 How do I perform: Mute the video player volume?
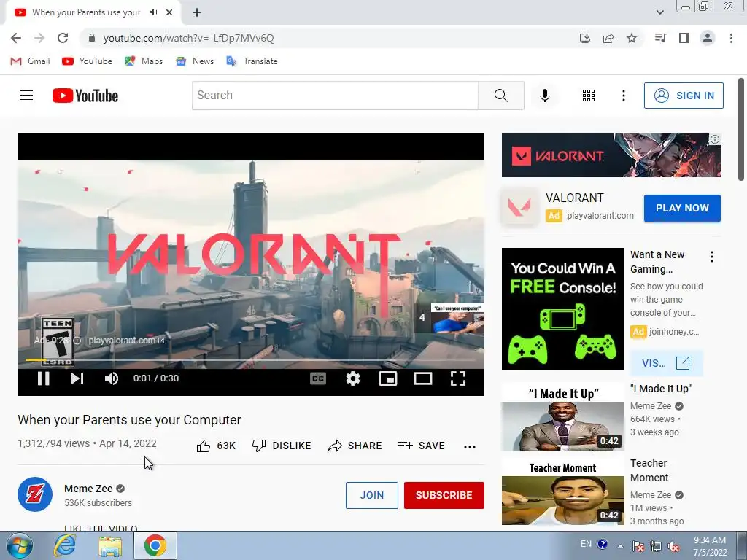point(112,378)
